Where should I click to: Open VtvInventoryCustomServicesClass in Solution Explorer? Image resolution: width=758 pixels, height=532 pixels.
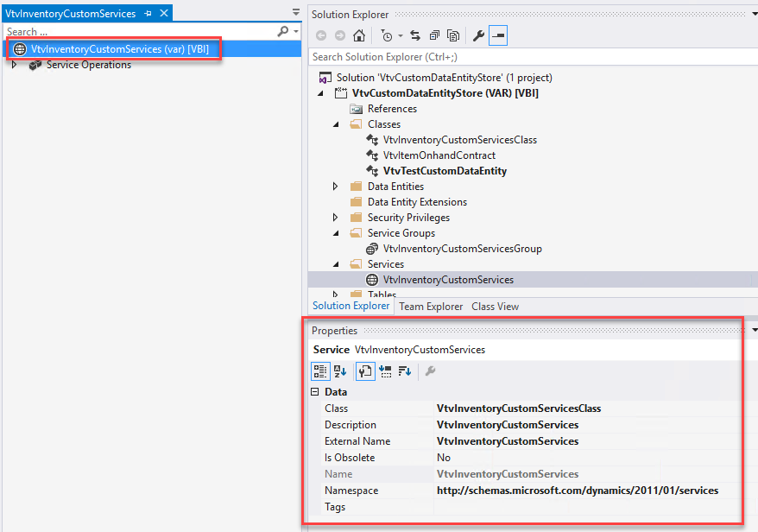(x=460, y=140)
